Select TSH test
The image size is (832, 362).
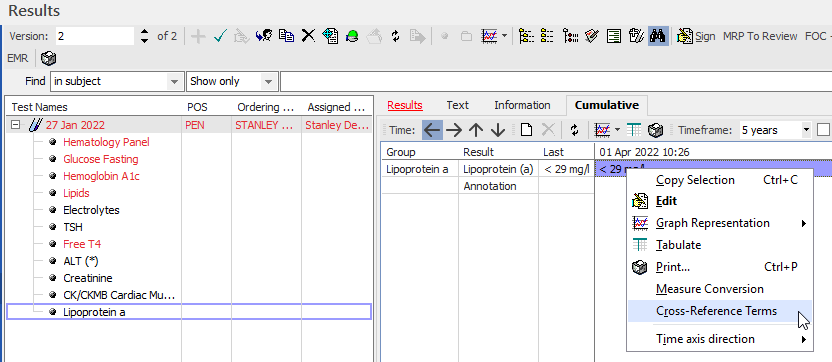click(73, 227)
